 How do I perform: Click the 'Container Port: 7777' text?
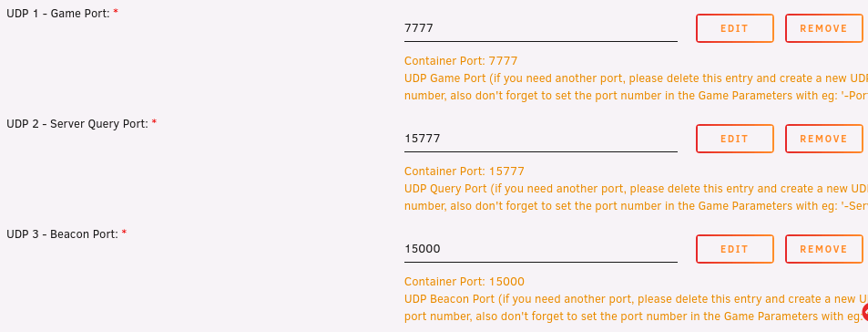click(461, 61)
